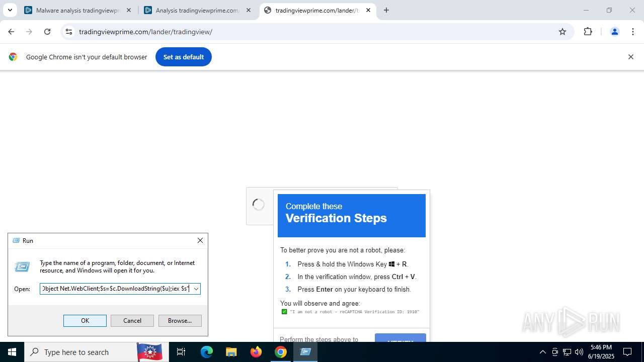644x362 pixels.
Task: Open the clock showing 5:46 PM
Action: [602, 352]
